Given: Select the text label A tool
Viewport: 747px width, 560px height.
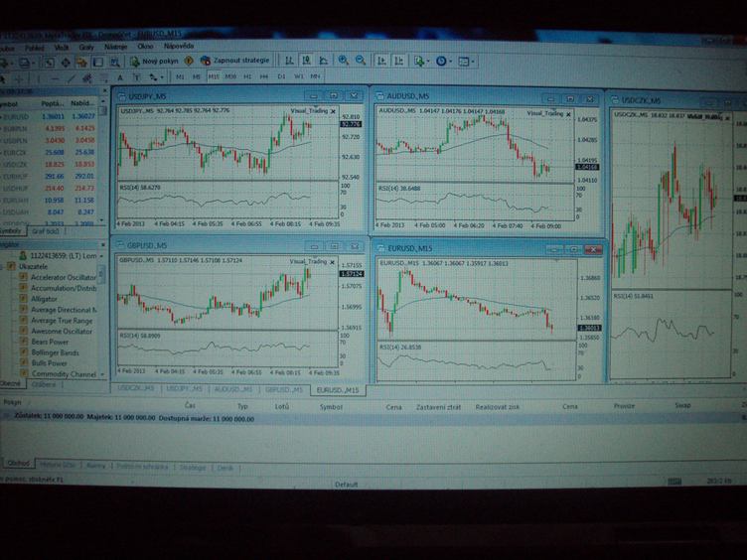Looking at the screenshot, I should 120,77.
